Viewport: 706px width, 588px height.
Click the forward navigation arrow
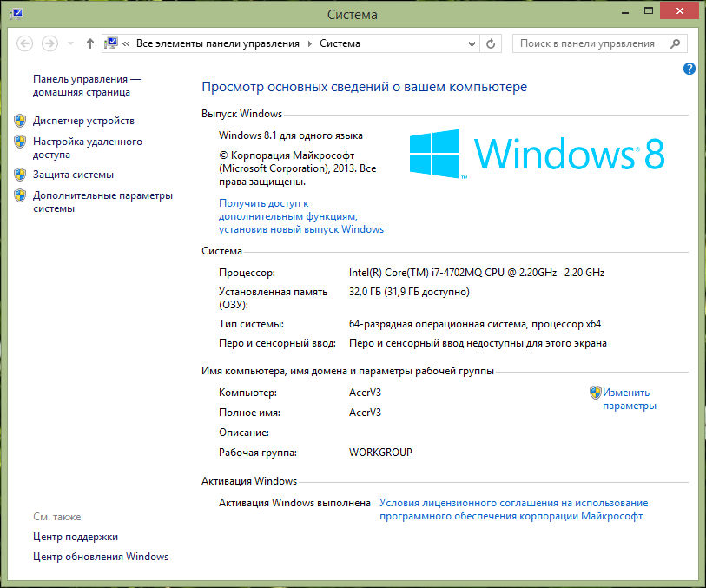coord(49,43)
